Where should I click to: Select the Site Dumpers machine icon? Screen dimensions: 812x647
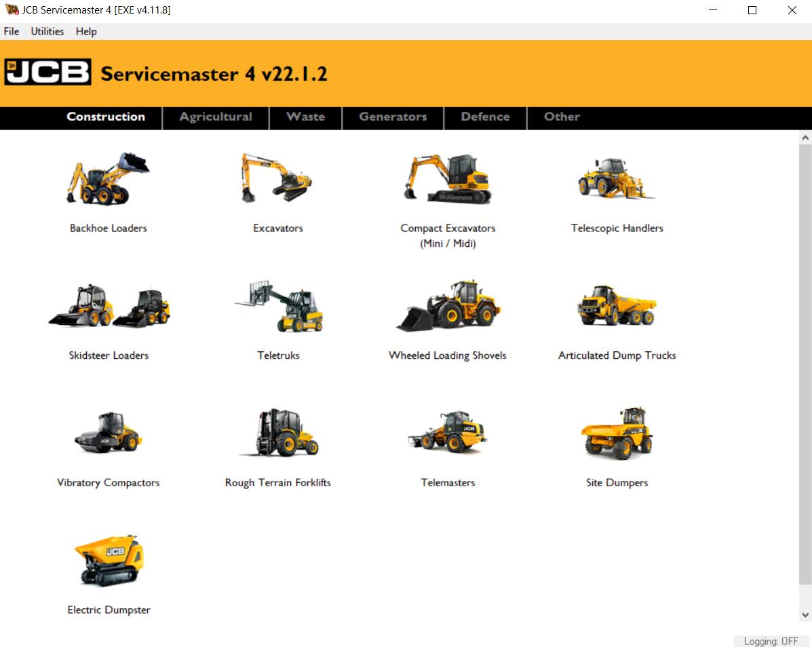(x=617, y=434)
